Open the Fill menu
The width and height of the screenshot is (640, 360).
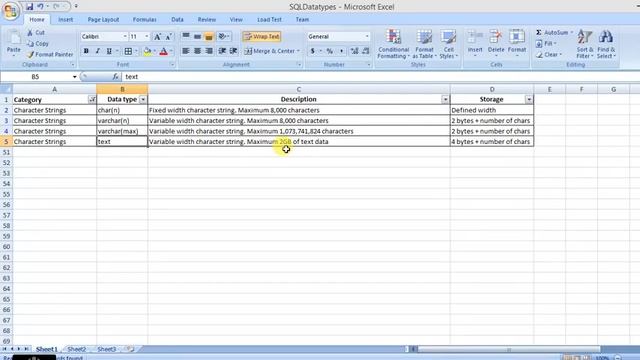pos(546,44)
